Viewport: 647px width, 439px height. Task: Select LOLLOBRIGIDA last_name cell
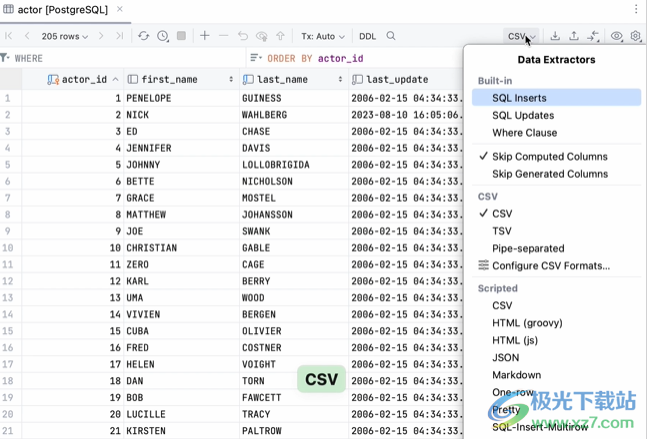(294, 165)
